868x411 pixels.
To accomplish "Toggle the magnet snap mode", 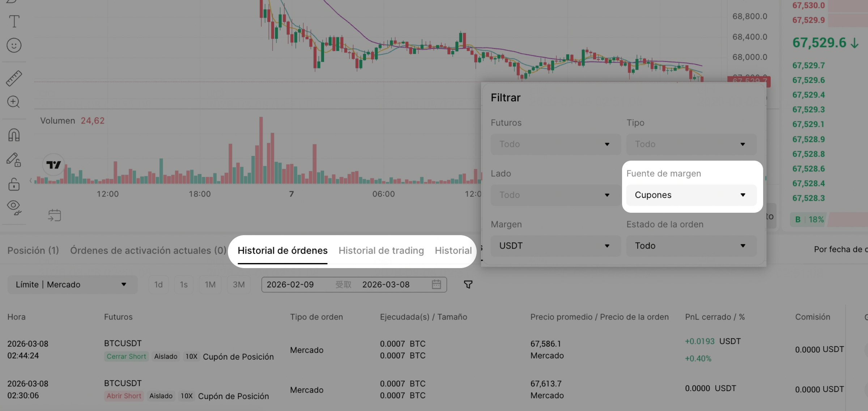I will pyautogui.click(x=14, y=135).
